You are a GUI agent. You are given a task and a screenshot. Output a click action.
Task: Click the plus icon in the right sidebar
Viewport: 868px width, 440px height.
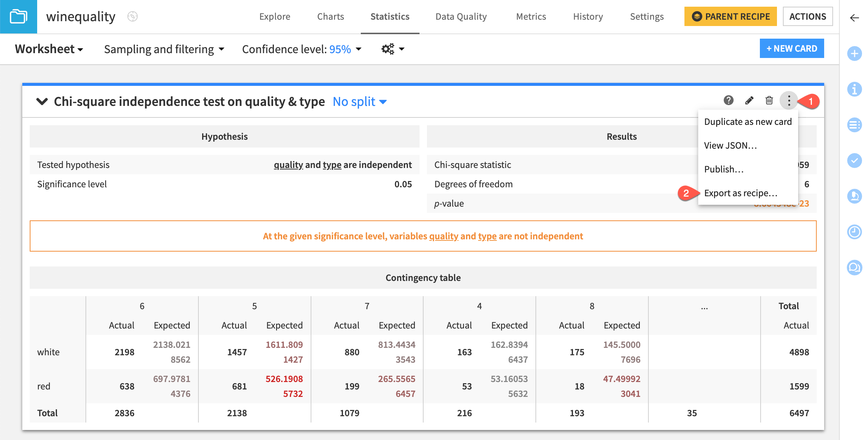854,54
